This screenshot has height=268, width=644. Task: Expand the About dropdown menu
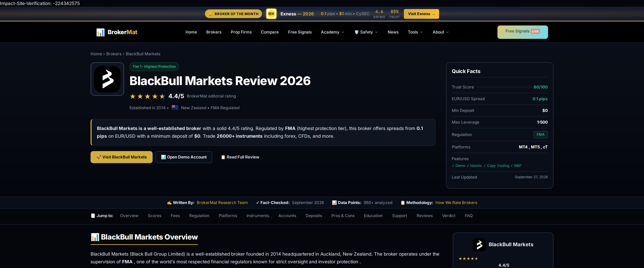tap(441, 32)
